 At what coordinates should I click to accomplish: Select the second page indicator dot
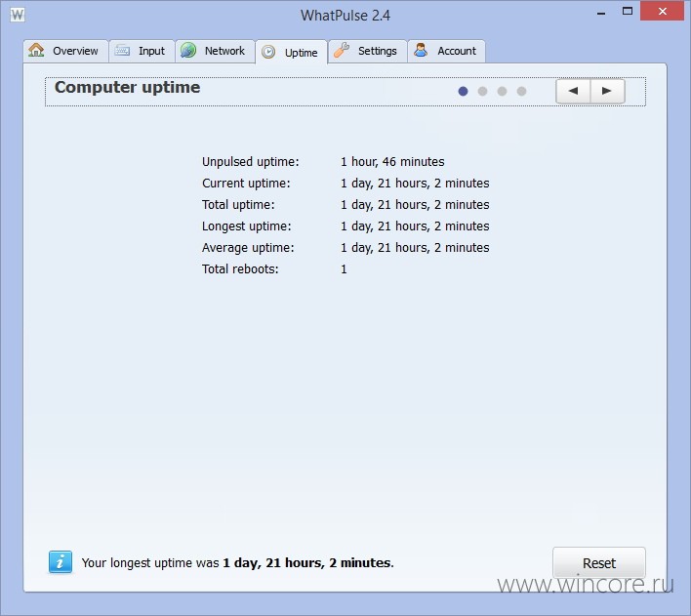[482, 91]
